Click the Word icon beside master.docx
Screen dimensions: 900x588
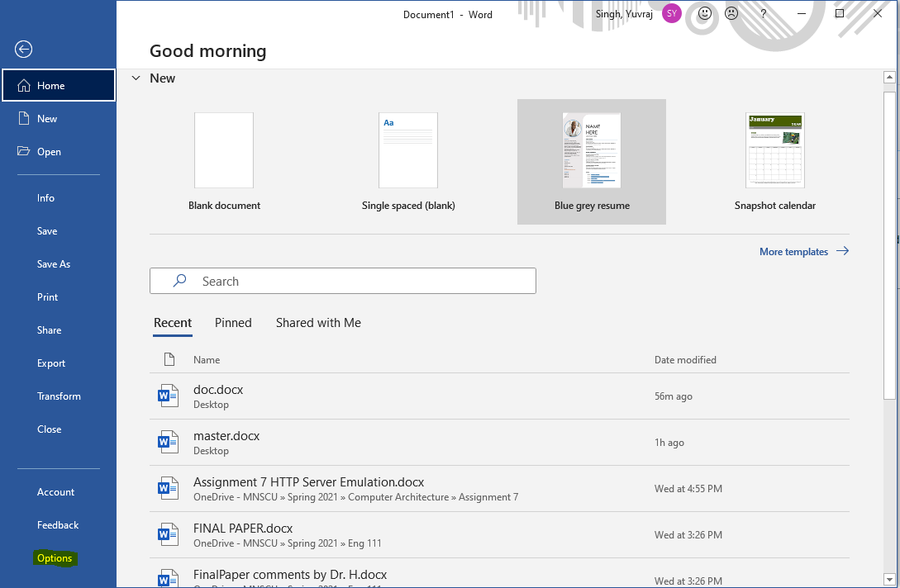tap(168, 443)
